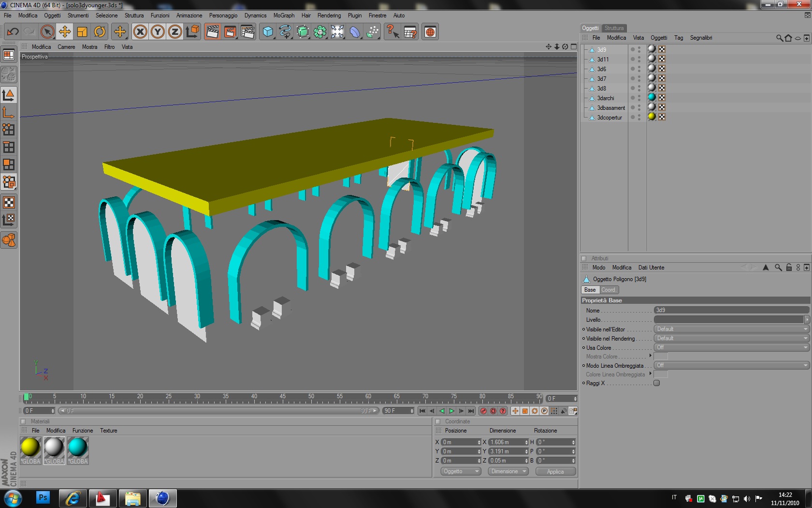Open the render settings icon
The width and height of the screenshot is (812, 508).
247,32
